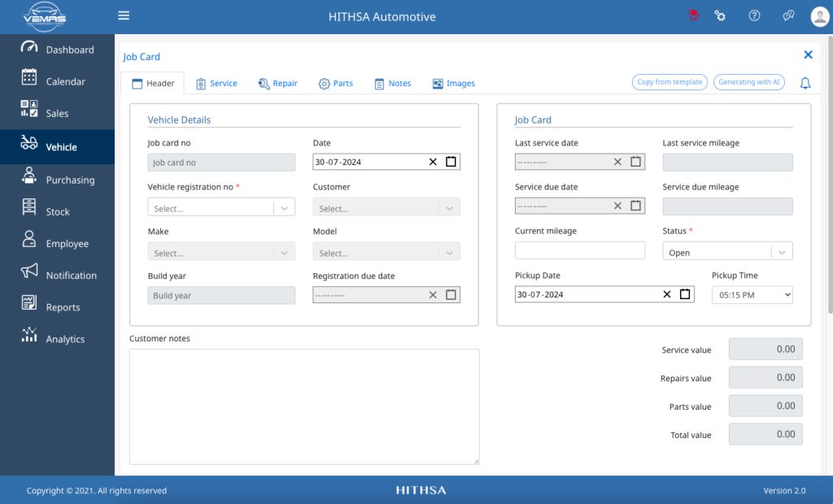Clear the job card Date field
Viewport: 833px width, 504px height.
(433, 162)
